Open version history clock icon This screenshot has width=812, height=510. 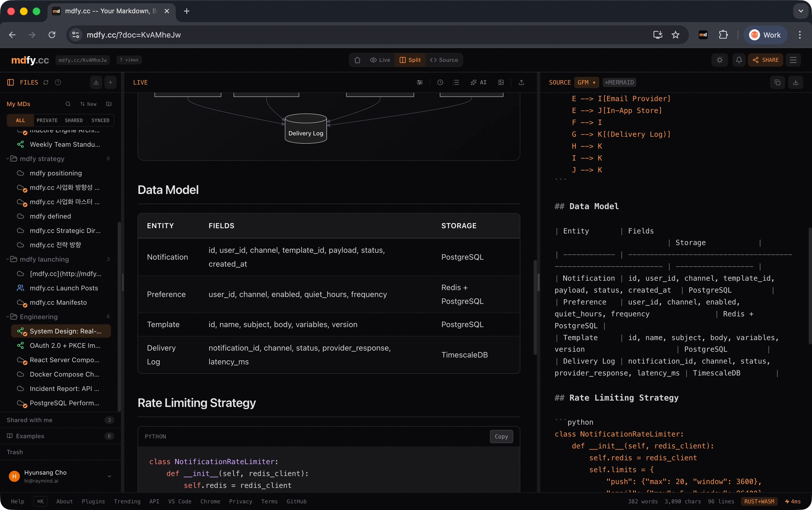[440, 82]
